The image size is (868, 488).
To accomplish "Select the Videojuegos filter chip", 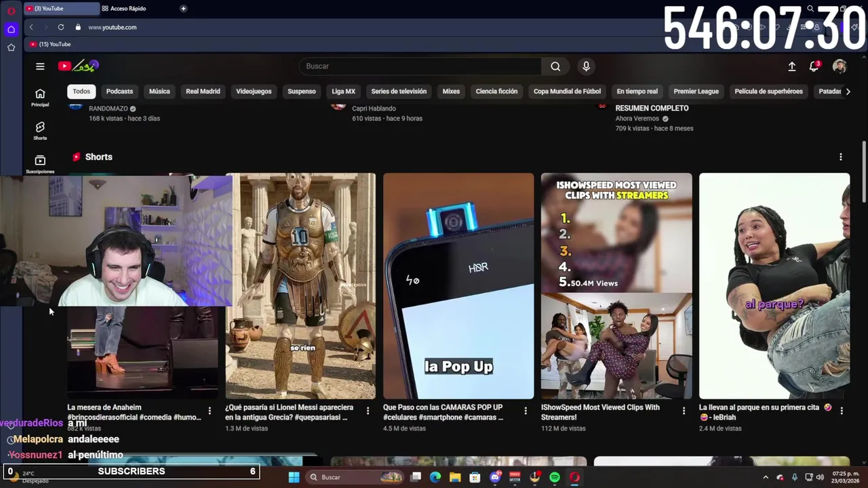I will point(254,91).
